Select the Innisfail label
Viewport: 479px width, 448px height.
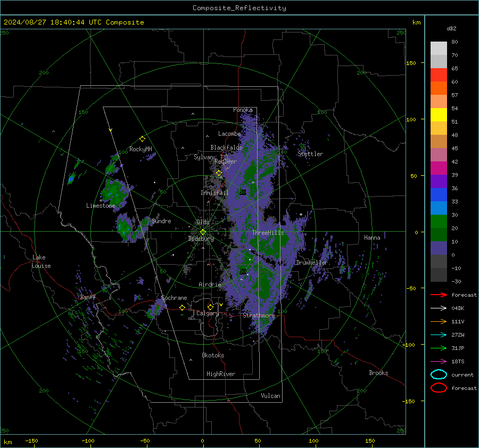[214, 193]
